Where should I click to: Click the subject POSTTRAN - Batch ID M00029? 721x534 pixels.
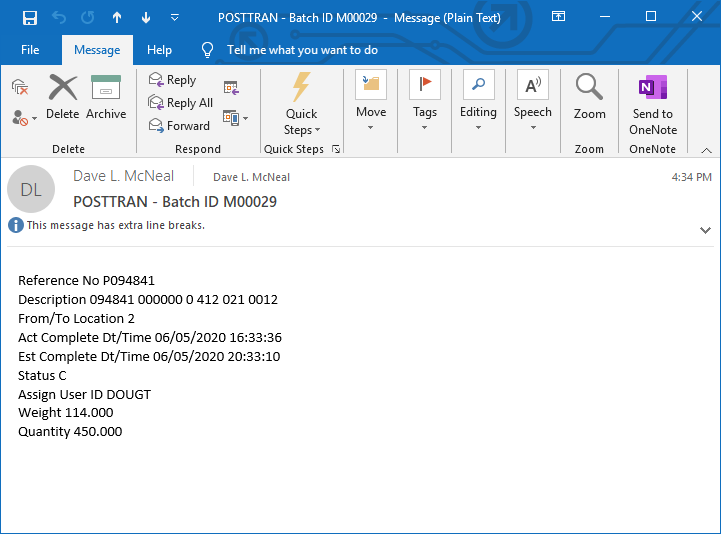click(x=175, y=201)
